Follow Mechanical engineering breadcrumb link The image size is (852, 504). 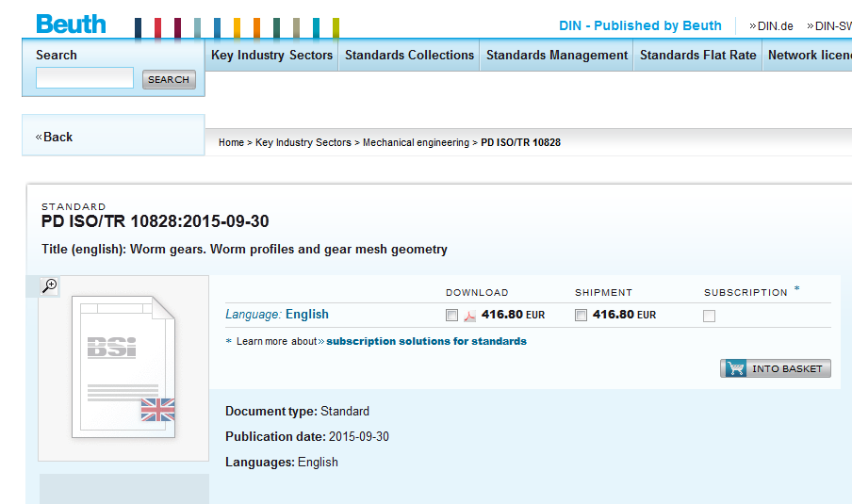pyautogui.click(x=416, y=142)
